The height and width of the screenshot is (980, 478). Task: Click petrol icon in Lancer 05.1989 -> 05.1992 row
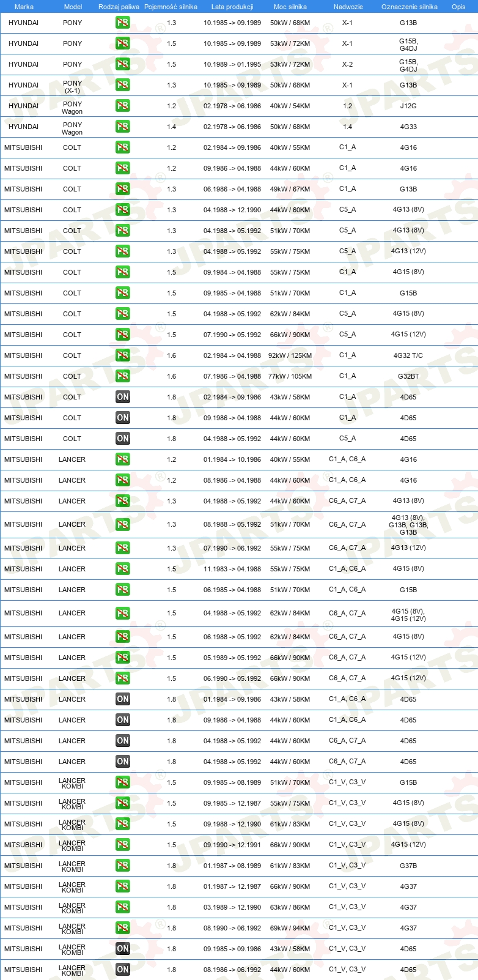[x=123, y=658]
